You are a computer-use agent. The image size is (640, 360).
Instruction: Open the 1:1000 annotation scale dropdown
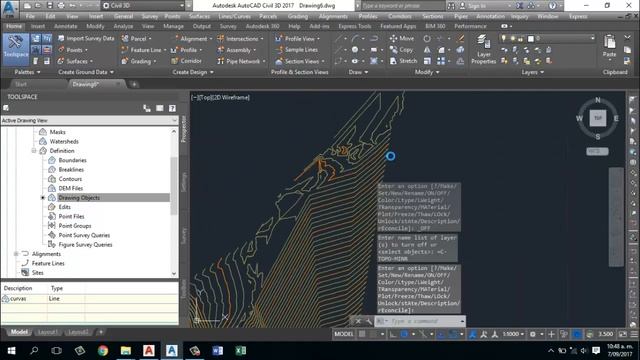coord(513,334)
